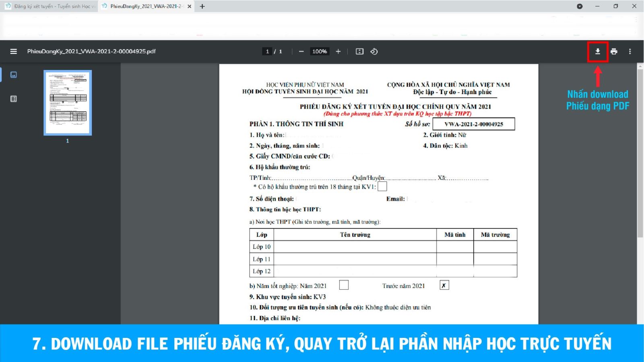Toggle the sidebar hamburger menu
Screen dimensions: 644x362
(x=13, y=51)
